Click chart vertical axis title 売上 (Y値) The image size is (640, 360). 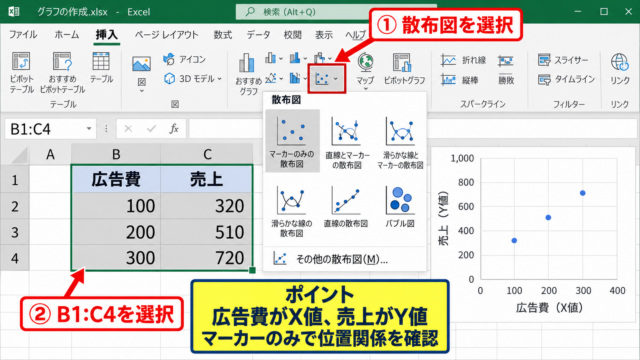coord(444,218)
